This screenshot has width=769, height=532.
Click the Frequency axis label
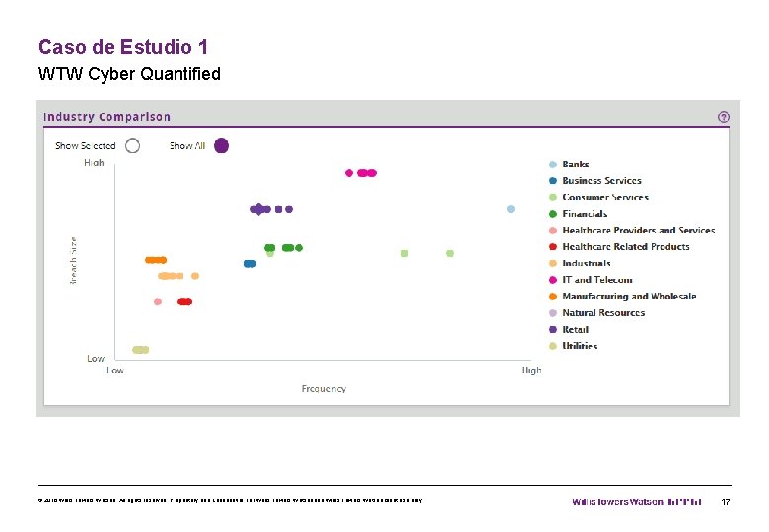point(323,388)
